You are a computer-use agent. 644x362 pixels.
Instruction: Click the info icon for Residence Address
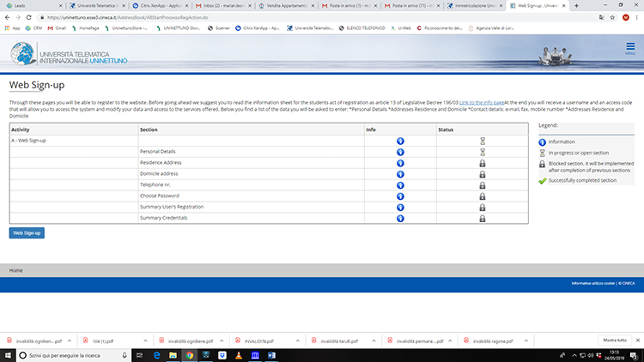(x=400, y=163)
